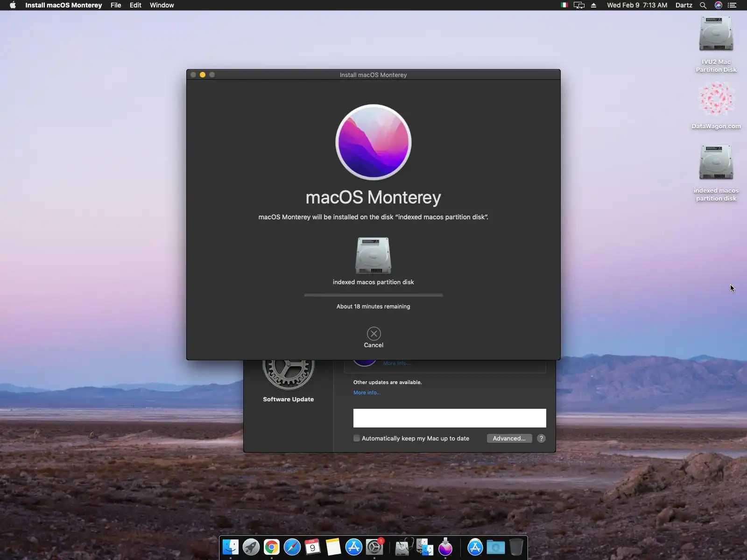
Task: Select the indexed macos partition disk icon in the installer
Action: 373,256
